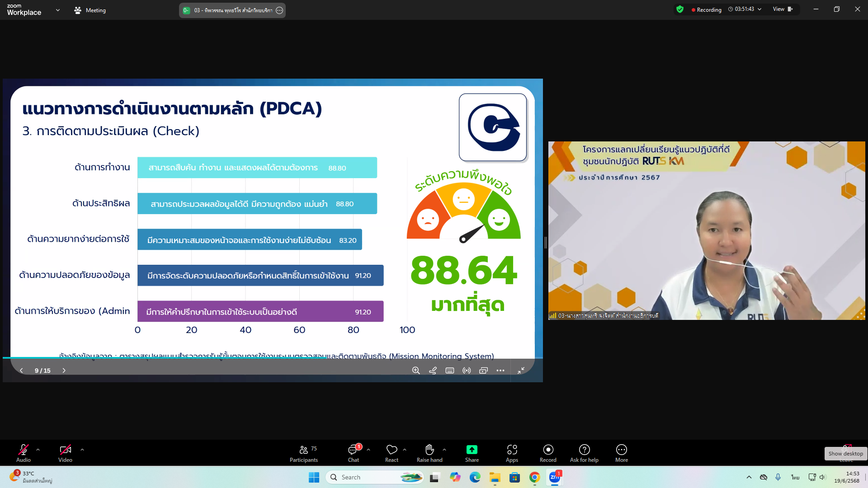Click the taskbar Search box

[x=374, y=477]
